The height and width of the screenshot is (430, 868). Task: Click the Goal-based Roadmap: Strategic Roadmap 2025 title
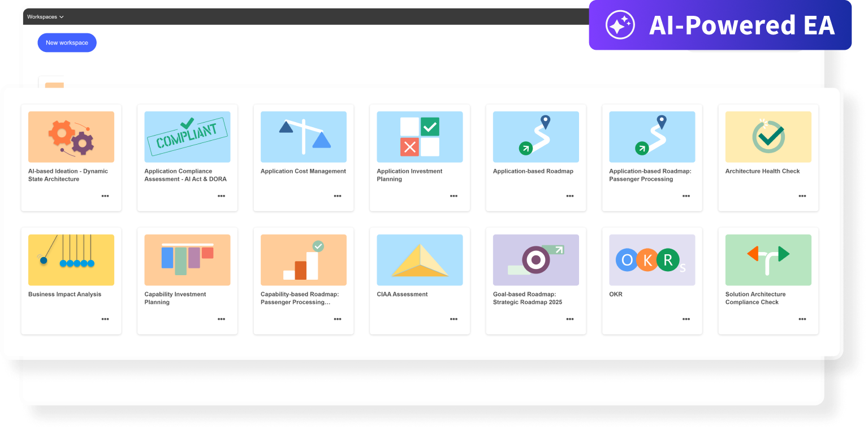click(528, 298)
